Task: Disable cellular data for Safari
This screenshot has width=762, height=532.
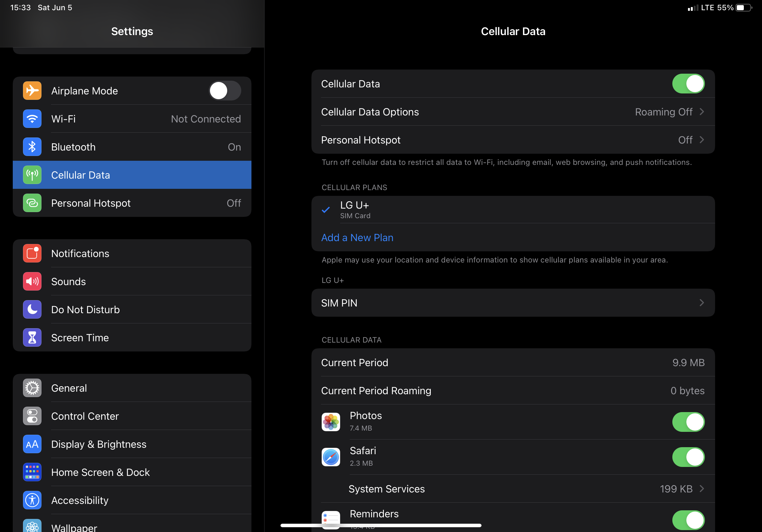Action: [688, 457]
